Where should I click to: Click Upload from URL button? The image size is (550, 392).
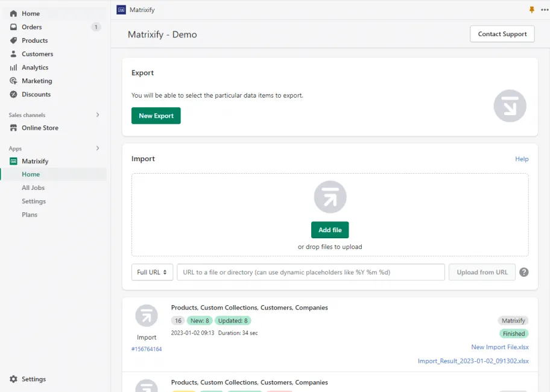click(x=482, y=272)
